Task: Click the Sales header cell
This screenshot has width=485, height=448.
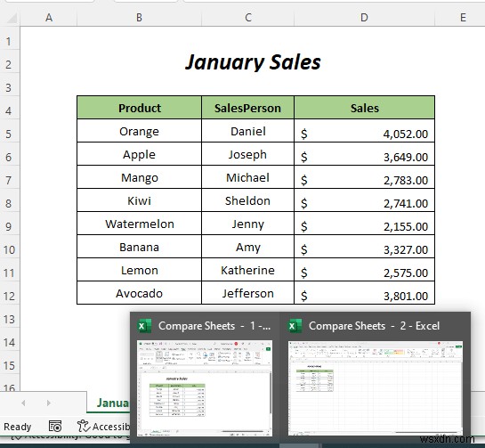Action: [364, 108]
